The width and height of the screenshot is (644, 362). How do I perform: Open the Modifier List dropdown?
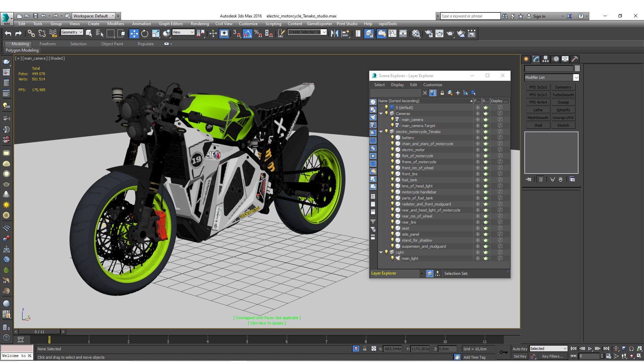click(x=552, y=77)
